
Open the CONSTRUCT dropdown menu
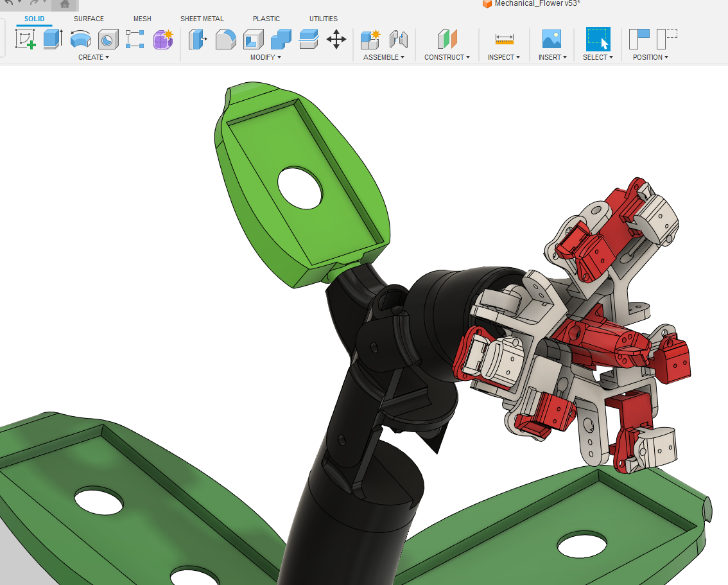447,57
